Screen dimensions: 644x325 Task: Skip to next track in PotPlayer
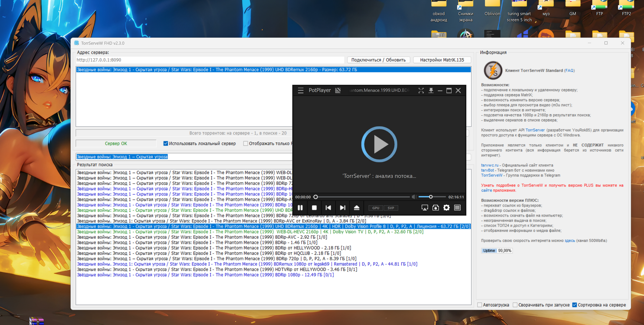click(x=342, y=208)
